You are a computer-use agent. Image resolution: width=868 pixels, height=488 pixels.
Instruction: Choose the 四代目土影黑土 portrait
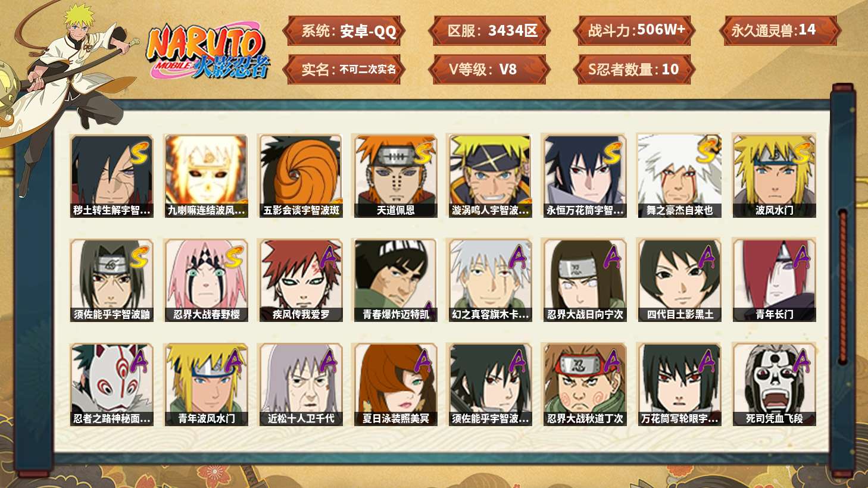point(679,280)
